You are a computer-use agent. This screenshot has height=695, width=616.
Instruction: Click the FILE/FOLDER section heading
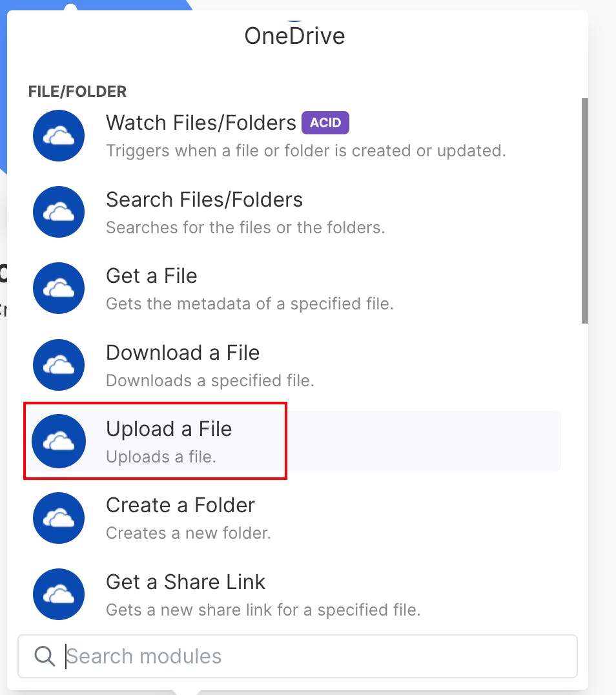[x=77, y=91]
